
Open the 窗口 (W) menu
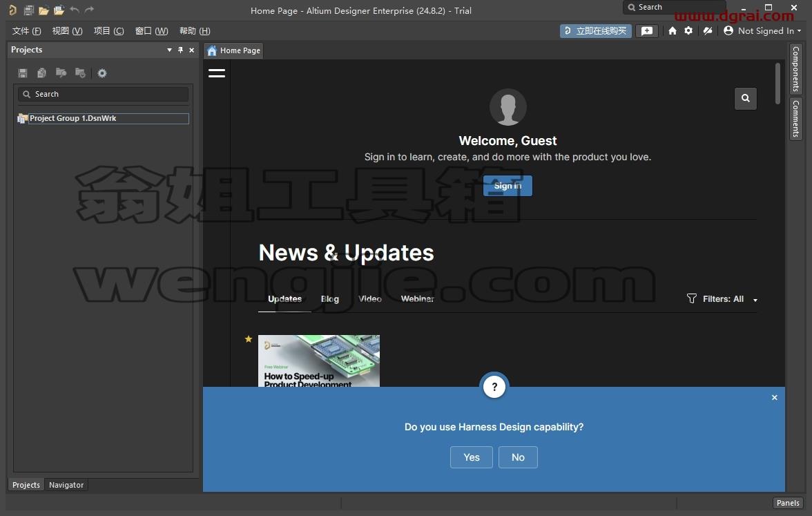(x=152, y=31)
